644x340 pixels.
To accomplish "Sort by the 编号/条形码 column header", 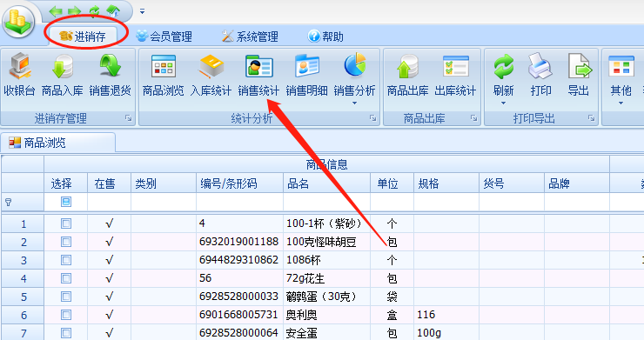I will (x=240, y=183).
